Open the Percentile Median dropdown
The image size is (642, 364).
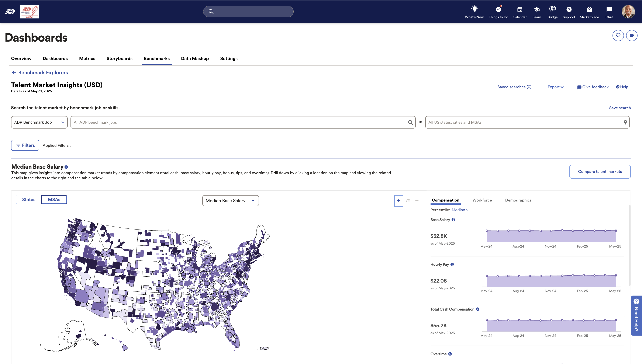coord(460,210)
